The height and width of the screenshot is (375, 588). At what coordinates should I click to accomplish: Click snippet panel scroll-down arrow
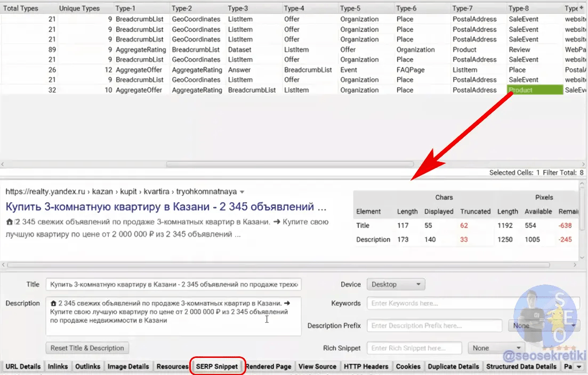point(582,257)
